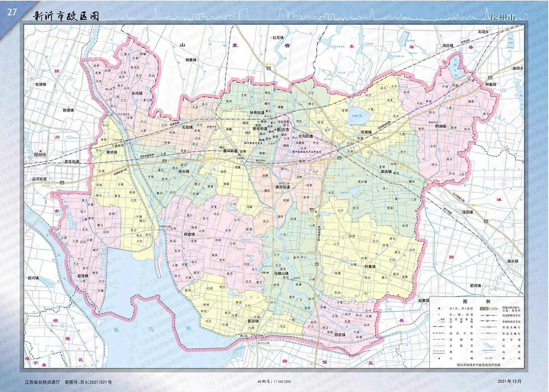Screen dimensions: 549x392
Task: Click the county government star in the legend
Action: point(439,308)
